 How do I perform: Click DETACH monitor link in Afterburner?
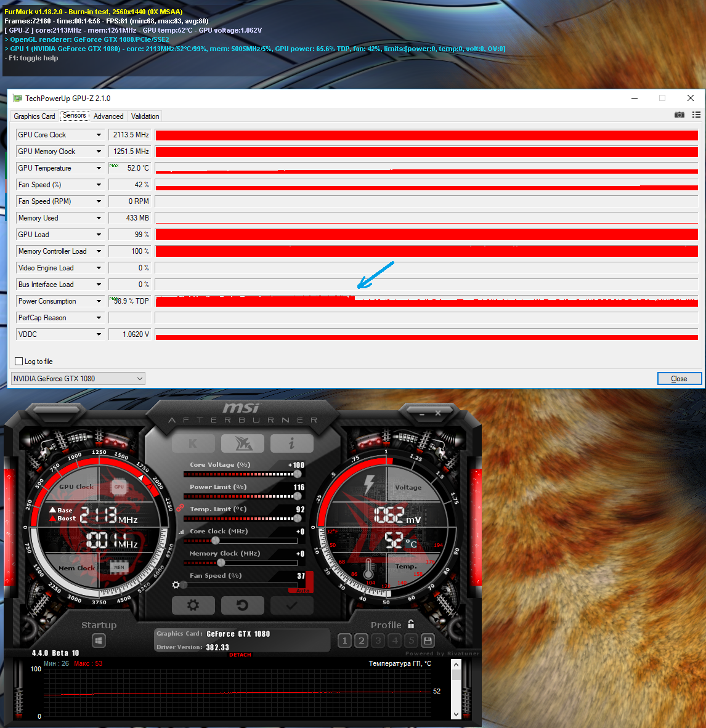point(240,655)
